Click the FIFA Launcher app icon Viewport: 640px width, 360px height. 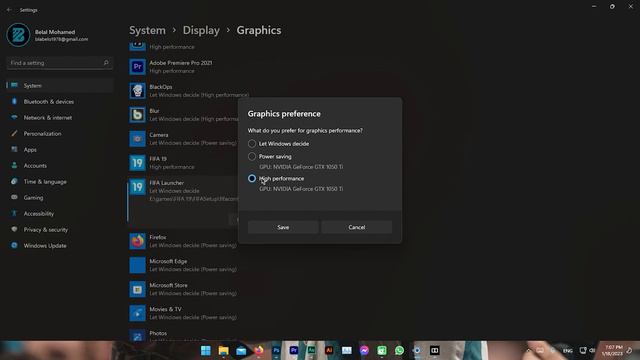tap(138, 187)
